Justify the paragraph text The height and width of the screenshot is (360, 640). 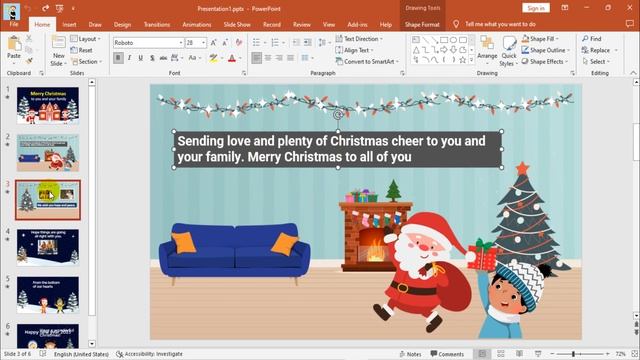pyautogui.click(x=291, y=58)
